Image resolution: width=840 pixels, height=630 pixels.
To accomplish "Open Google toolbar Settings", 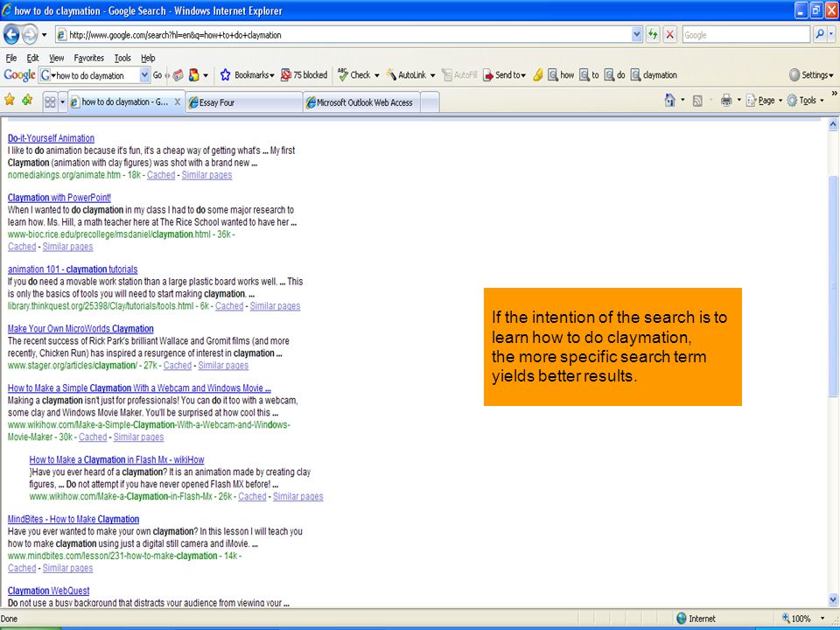I will pos(812,75).
